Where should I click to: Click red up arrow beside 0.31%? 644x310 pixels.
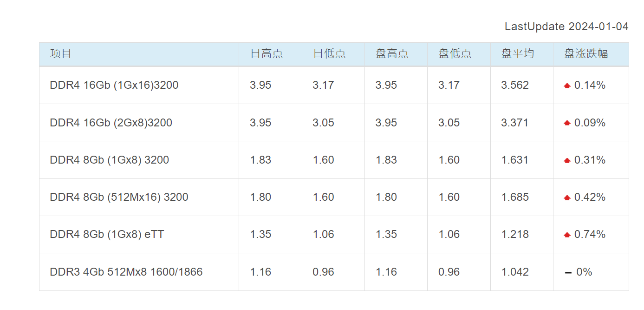pyautogui.click(x=567, y=160)
